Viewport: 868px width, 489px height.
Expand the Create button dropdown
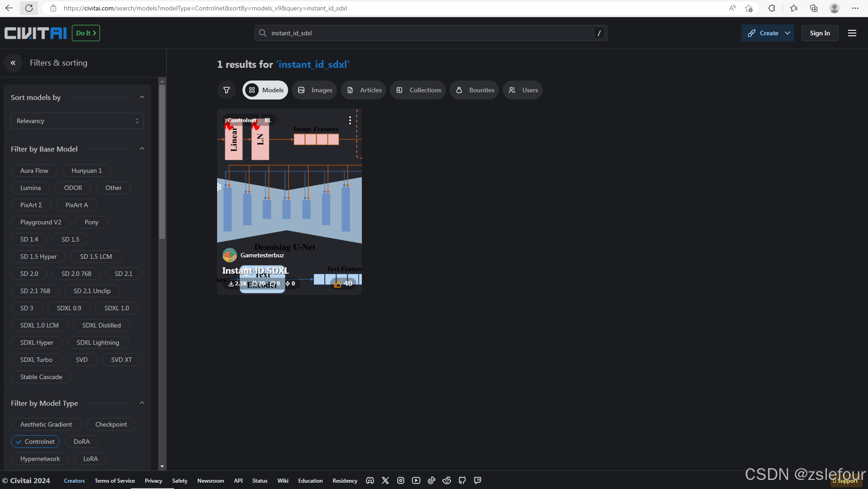click(787, 33)
